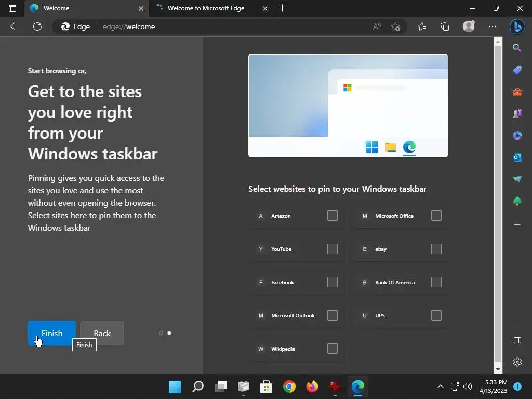Click the page scrollbar up arrow

pyautogui.click(x=498, y=42)
